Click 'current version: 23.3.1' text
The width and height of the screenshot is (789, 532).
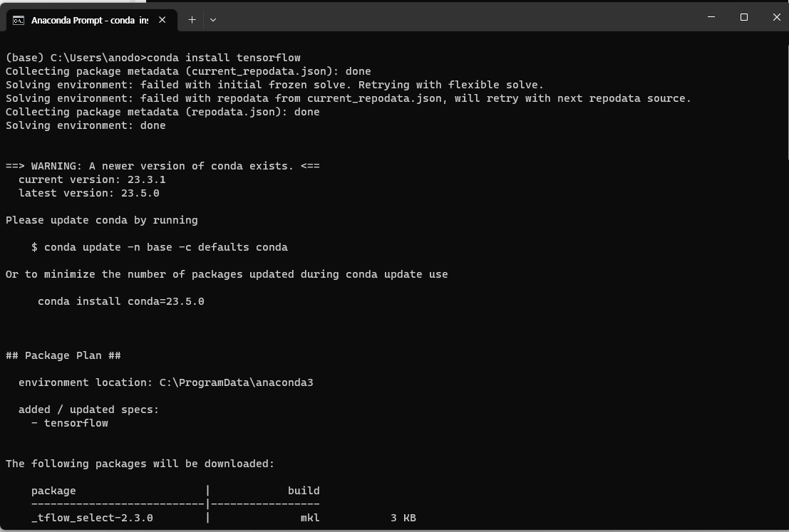[x=92, y=179]
